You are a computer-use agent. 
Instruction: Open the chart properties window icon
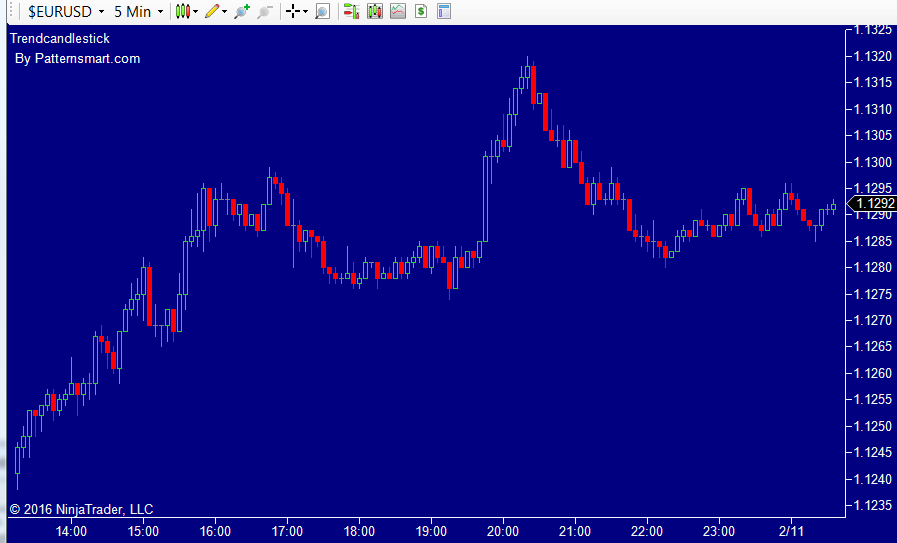click(444, 11)
